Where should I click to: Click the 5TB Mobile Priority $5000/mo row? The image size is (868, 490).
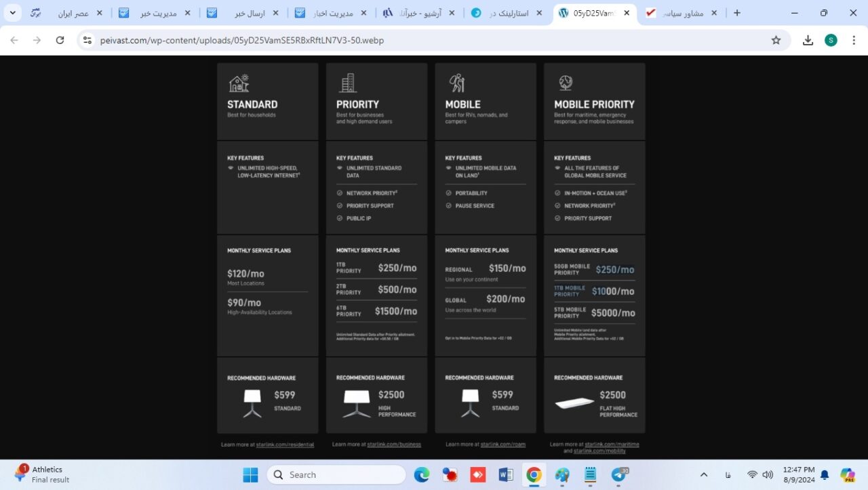[595, 312]
